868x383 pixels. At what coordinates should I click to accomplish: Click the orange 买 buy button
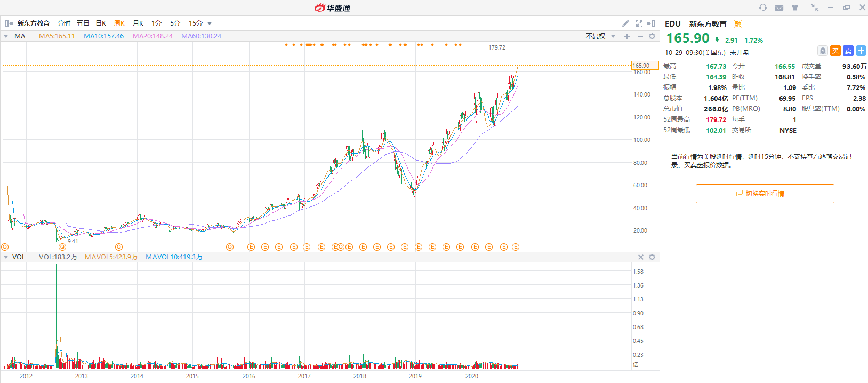835,51
